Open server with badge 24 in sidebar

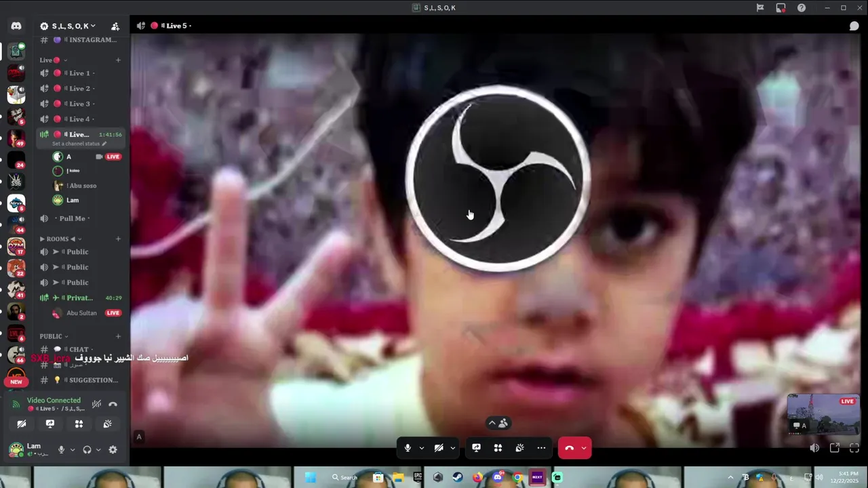tap(16, 160)
